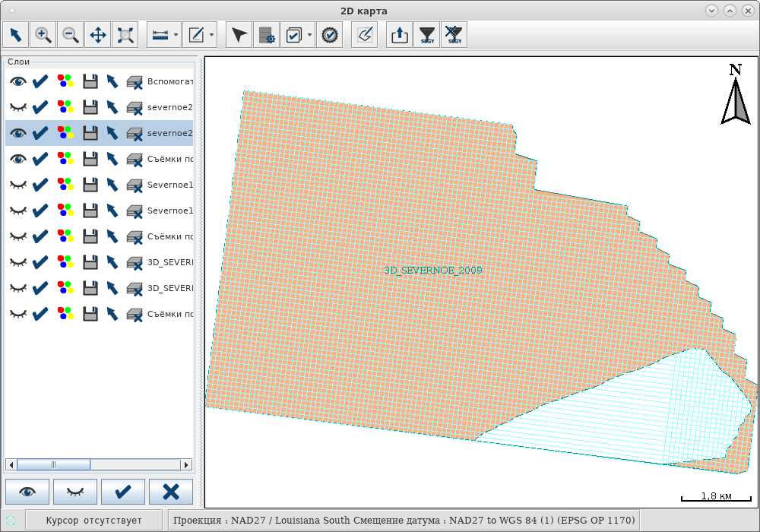Remove highlighted severnoe2 layer via stack-X icon
Viewport: 760px width, 532px height.
(x=135, y=133)
